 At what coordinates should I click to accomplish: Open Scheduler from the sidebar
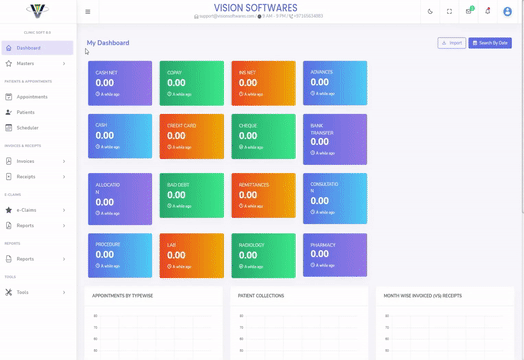point(27,128)
